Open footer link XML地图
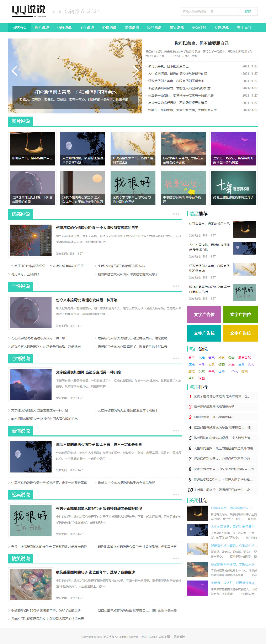This screenshot has width=266, height=644. [x=164, y=637]
